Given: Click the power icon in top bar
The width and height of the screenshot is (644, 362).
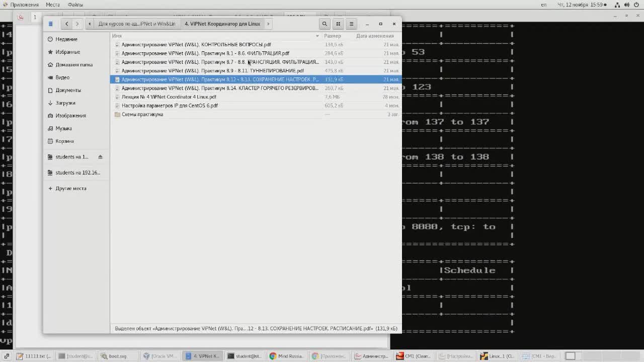Looking at the screenshot, I should tap(637, 5).
